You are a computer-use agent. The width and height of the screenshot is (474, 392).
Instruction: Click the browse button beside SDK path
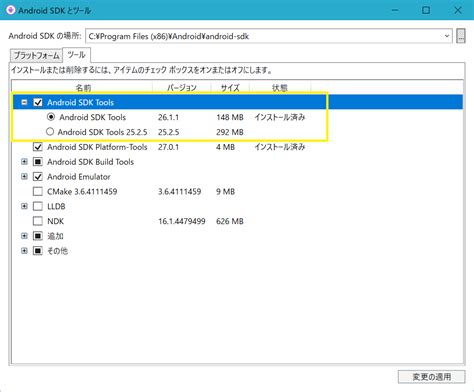pos(461,36)
